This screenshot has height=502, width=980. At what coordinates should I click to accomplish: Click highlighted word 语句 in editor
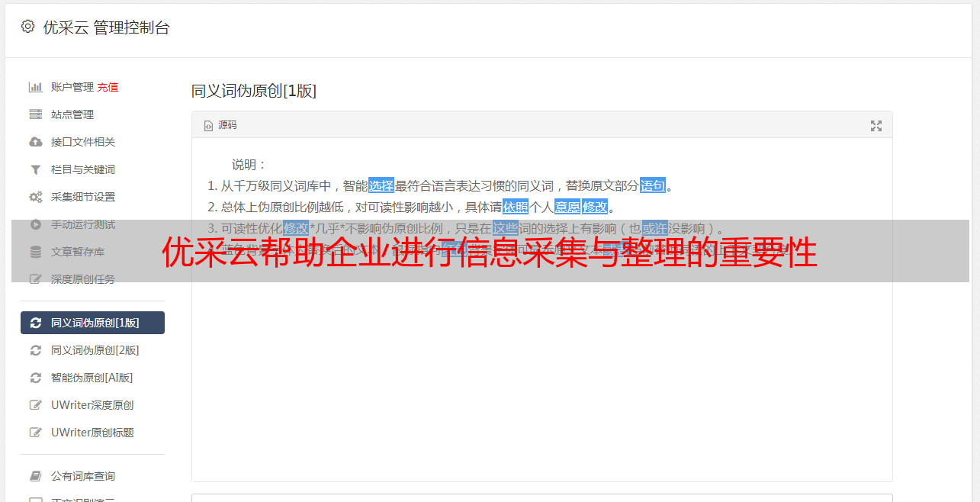(x=653, y=185)
